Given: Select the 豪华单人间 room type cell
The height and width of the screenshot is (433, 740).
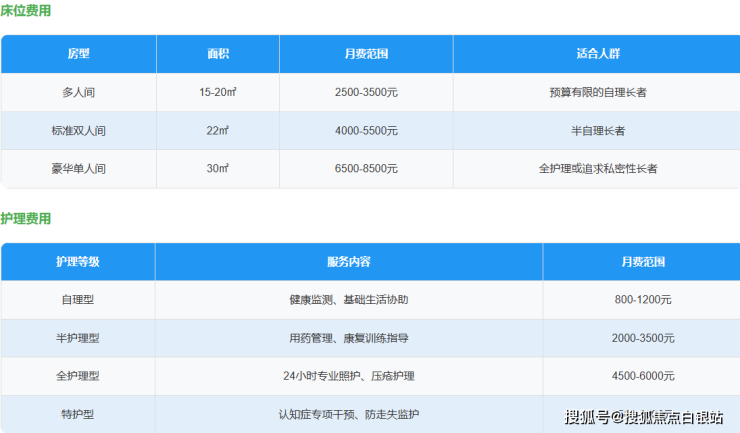Looking at the screenshot, I should click(x=78, y=169).
